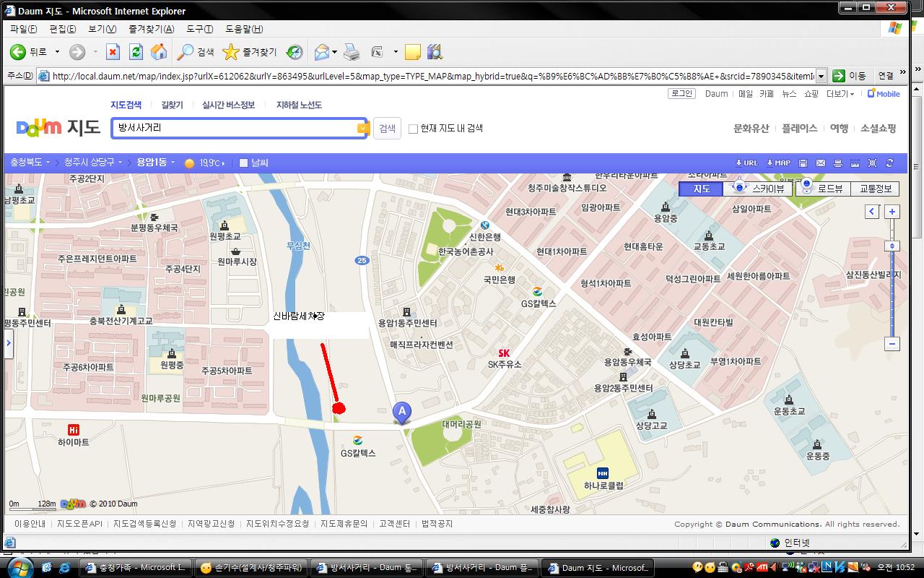Image resolution: width=924 pixels, height=578 pixels.
Task: Select the 길찾기 directions tab
Action: tap(172, 105)
